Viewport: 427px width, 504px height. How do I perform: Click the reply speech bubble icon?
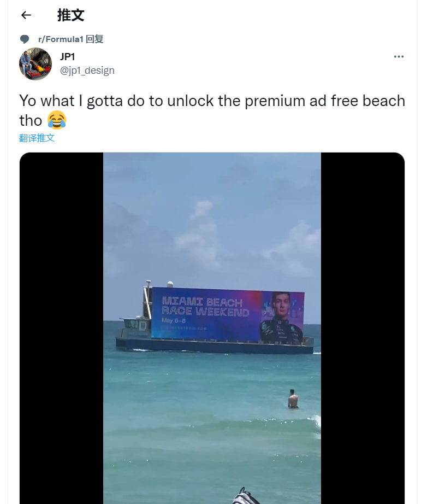[x=25, y=39]
